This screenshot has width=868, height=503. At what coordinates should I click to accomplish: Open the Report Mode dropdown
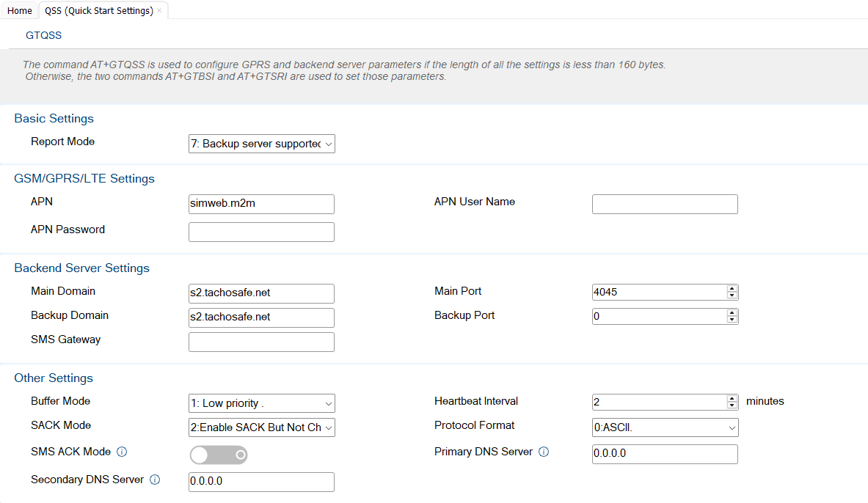coord(261,144)
